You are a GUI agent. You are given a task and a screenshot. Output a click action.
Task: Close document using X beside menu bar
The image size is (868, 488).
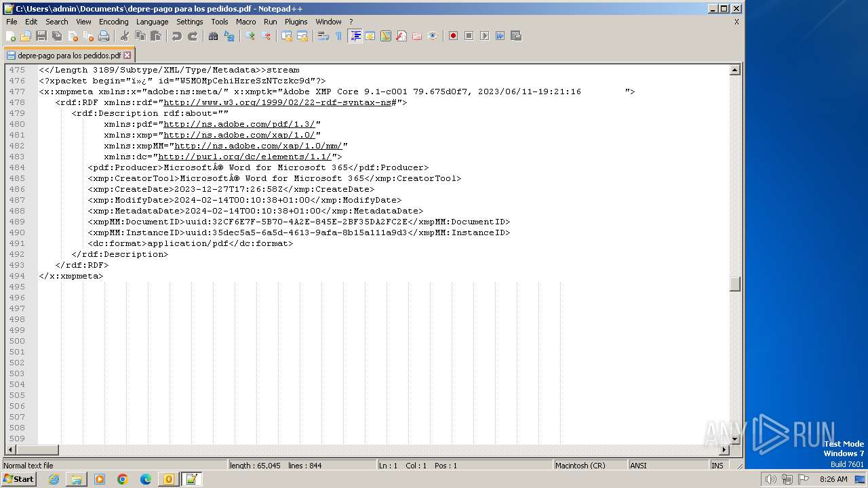pos(736,22)
